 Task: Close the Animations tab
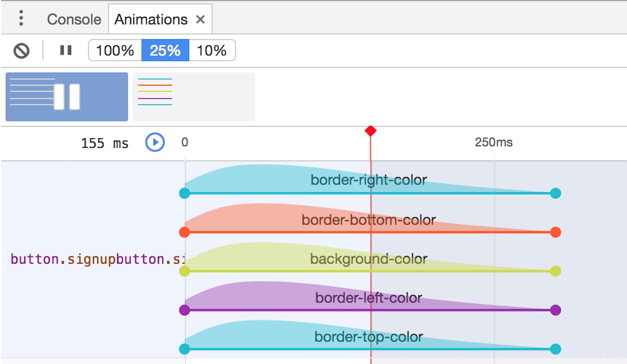click(x=201, y=19)
